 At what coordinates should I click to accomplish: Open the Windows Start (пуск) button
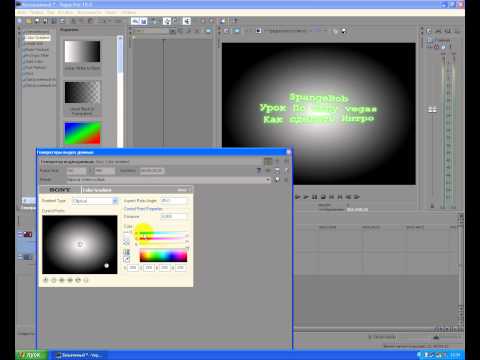[32, 355]
